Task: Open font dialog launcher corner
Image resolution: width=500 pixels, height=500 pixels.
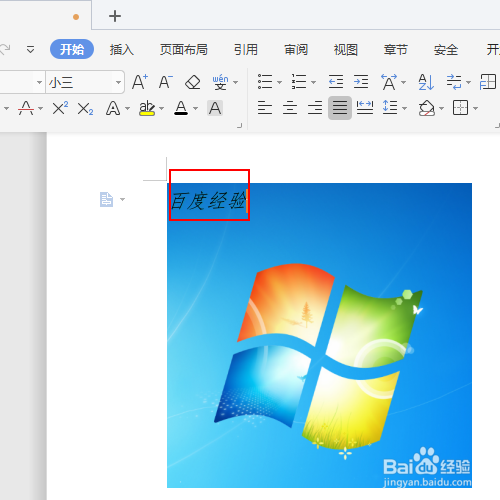Action: pyautogui.click(x=239, y=126)
